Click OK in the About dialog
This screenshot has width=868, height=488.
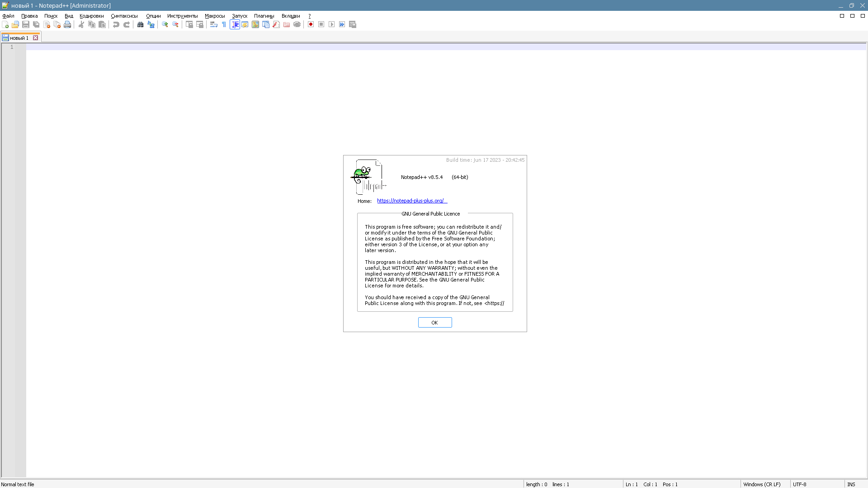(435, 322)
